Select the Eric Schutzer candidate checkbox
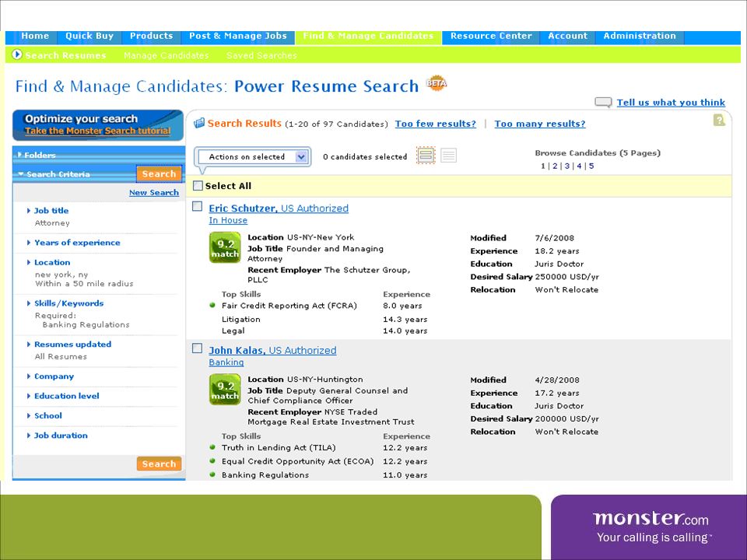747x560 pixels. click(x=197, y=206)
